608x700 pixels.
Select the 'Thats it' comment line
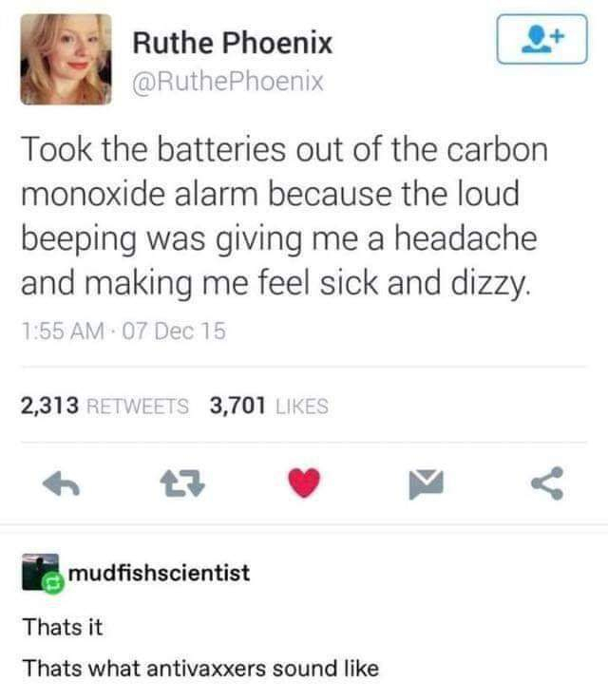click(x=63, y=627)
